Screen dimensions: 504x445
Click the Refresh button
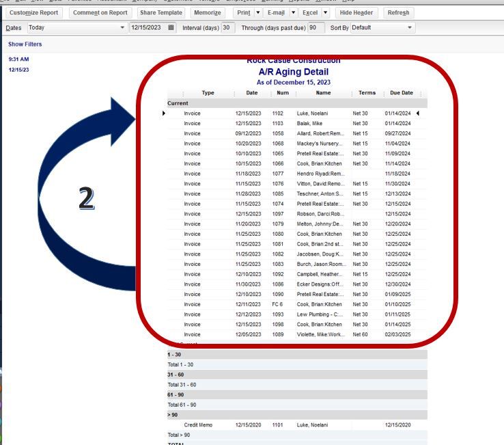coord(398,12)
